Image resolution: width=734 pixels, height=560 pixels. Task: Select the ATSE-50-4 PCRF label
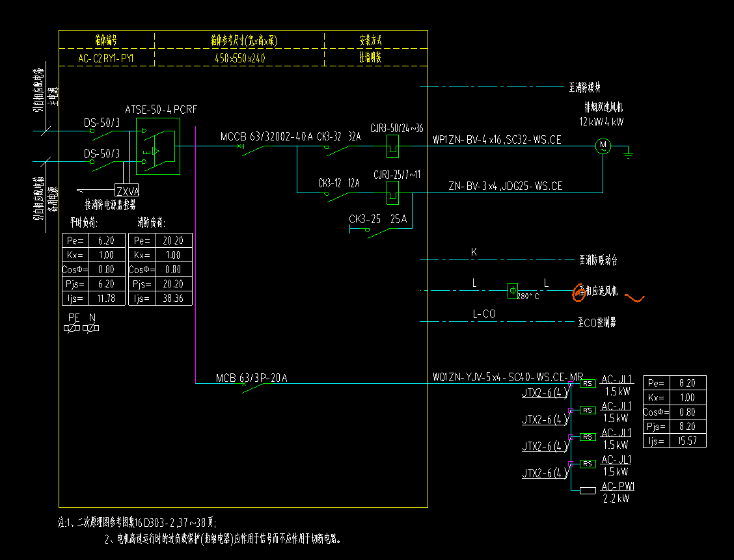(161, 109)
